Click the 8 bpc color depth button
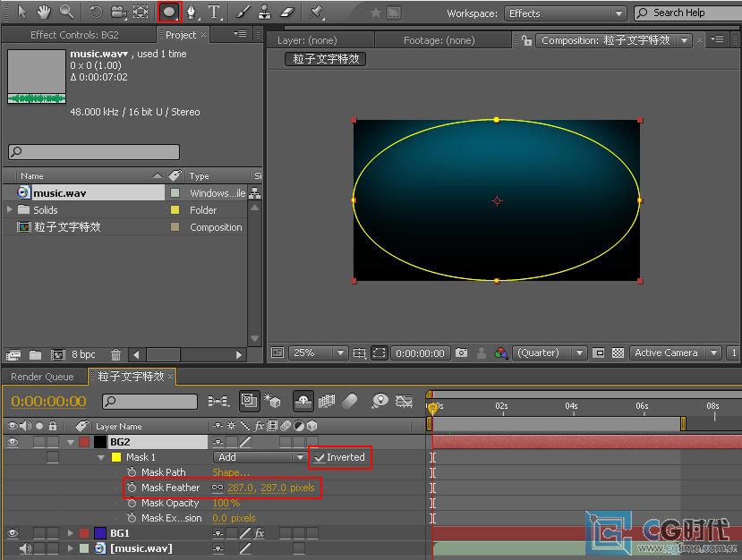The width and height of the screenshot is (742, 560). click(x=83, y=355)
